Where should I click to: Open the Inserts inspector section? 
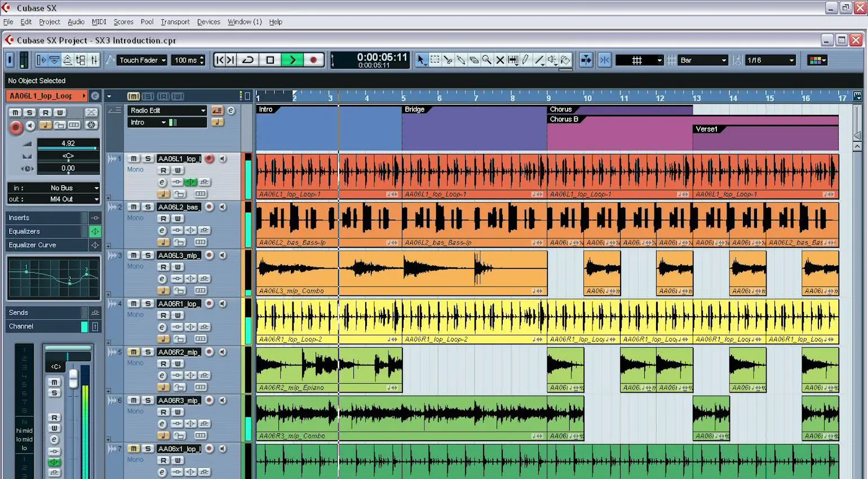pyautogui.click(x=45, y=218)
